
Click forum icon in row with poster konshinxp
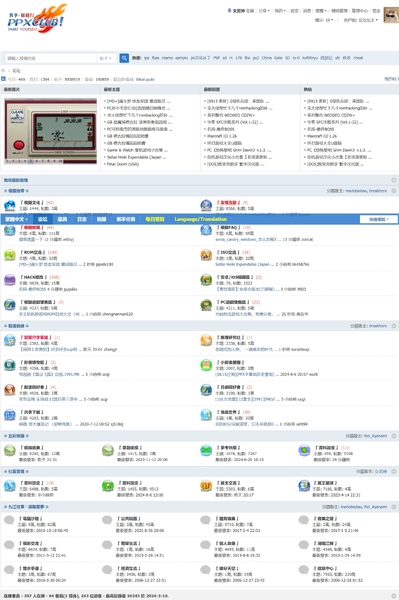pyautogui.click(x=206, y=340)
